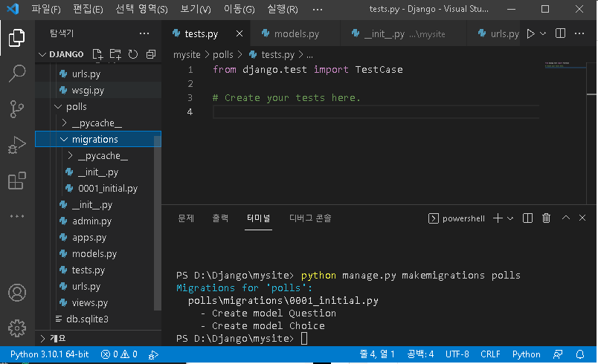
Task: Switch to the 출력 output panel tab
Action: point(220,218)
